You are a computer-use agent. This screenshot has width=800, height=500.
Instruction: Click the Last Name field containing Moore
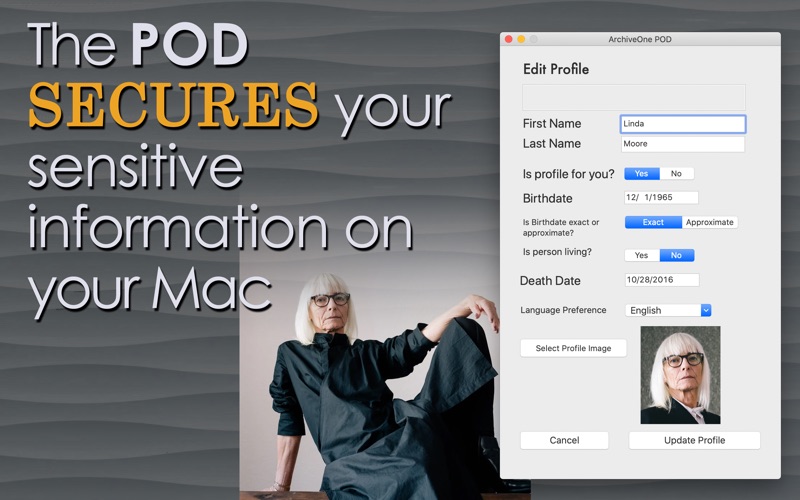click(683, 144)
